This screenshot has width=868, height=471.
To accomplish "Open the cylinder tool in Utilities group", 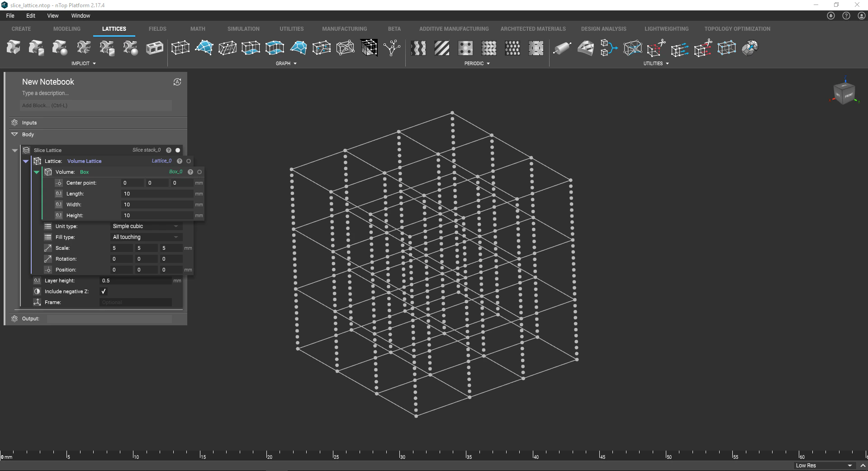I will (562, 48).
